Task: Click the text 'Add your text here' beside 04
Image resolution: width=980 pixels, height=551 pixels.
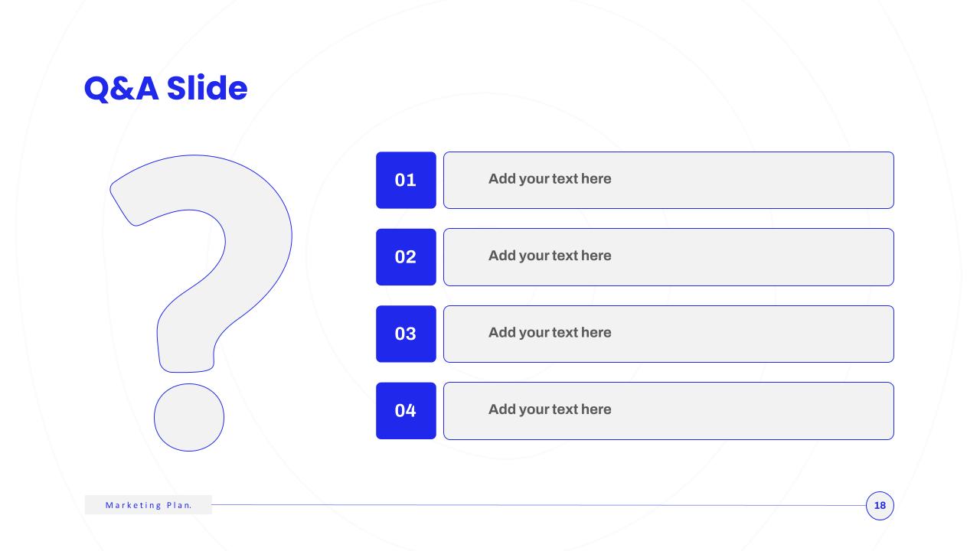Action: point(550,409)
